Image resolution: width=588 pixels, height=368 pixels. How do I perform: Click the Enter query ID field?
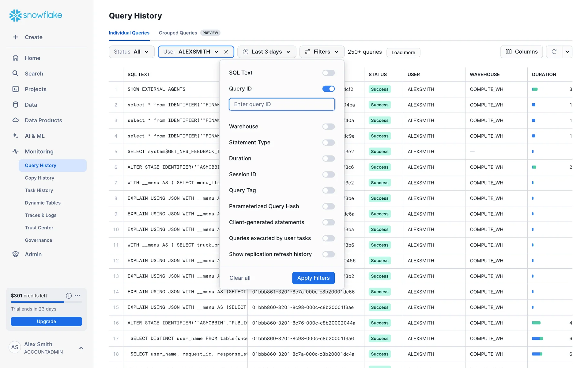point(281,104)
